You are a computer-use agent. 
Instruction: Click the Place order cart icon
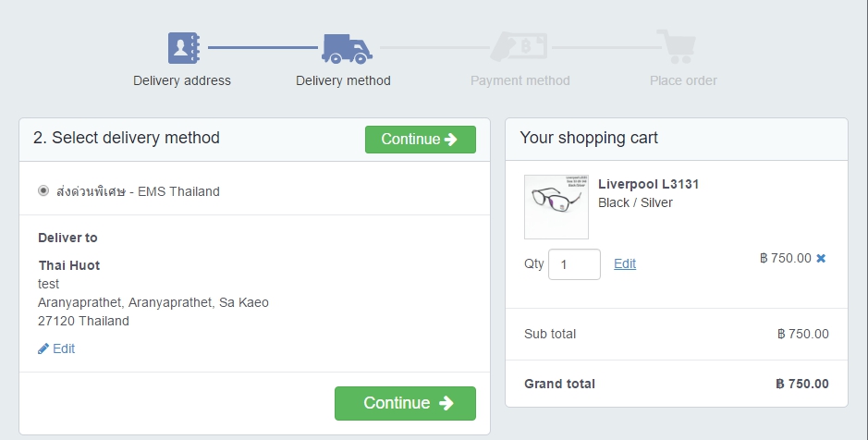[x=676, y=46]
